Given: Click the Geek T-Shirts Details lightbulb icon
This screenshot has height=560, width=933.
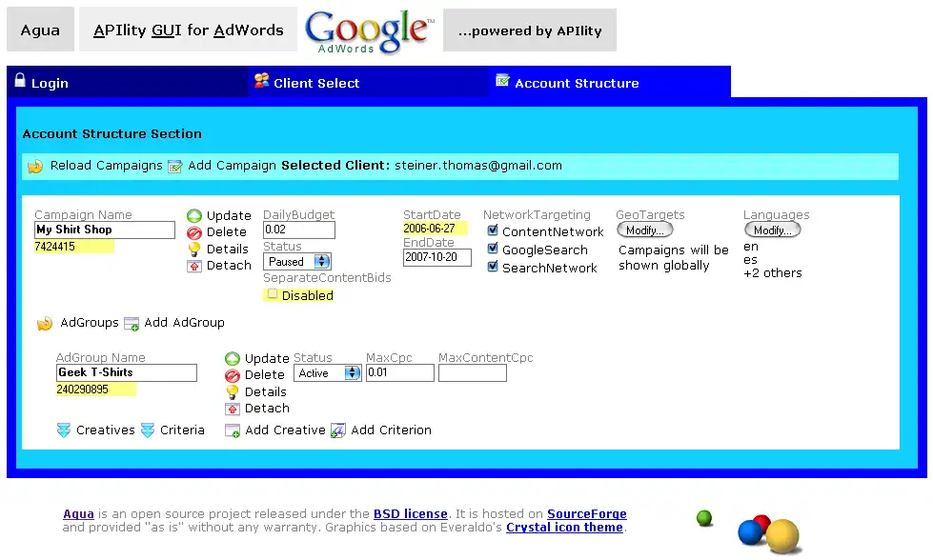Looking at the screenshot, I should coord(233,391).
